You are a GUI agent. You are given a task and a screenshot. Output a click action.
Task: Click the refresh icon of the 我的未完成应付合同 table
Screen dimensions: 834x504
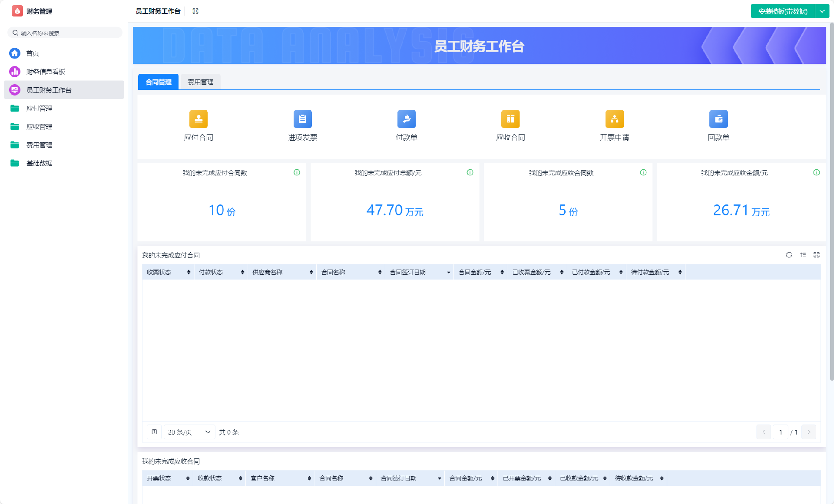point(789,255)
